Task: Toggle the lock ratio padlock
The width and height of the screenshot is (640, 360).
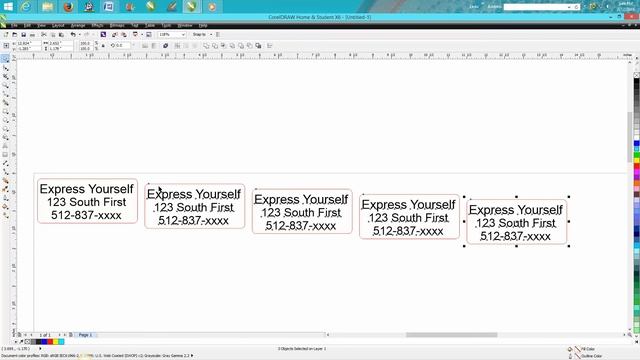Action: point(103,46)
